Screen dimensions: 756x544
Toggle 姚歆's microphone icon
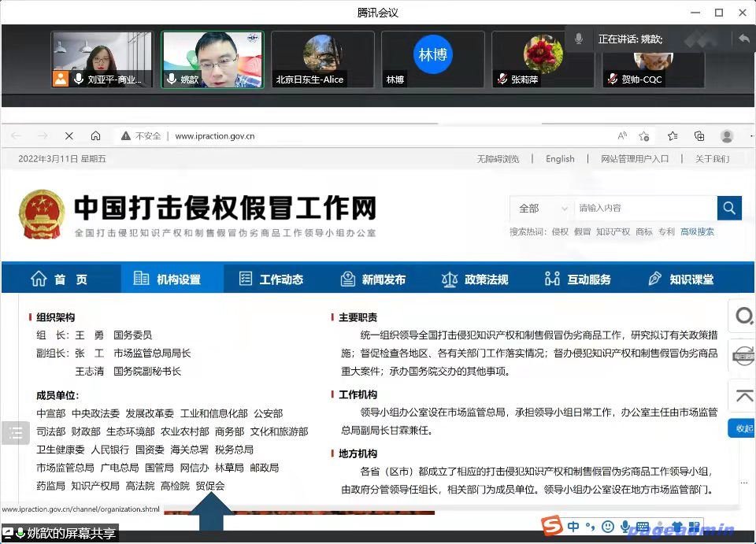171,79
